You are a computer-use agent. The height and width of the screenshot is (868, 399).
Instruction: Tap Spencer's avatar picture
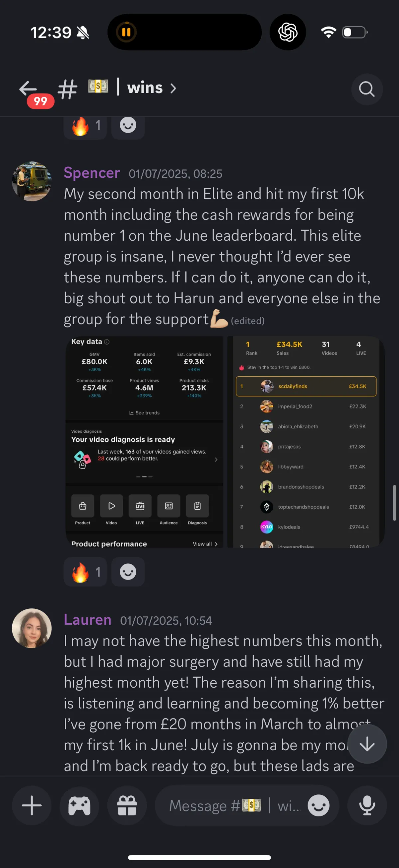(32, 181)
